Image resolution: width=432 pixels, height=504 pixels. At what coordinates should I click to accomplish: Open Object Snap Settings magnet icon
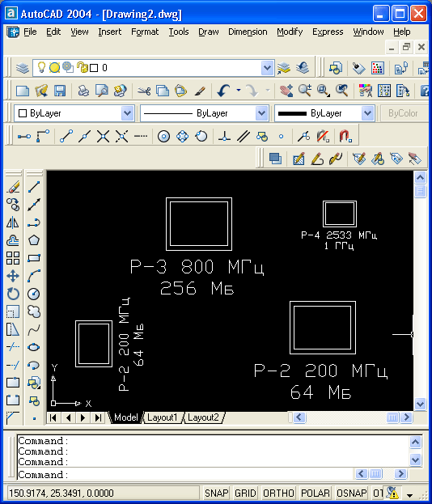pyautogui.click(x=345, y=136)
